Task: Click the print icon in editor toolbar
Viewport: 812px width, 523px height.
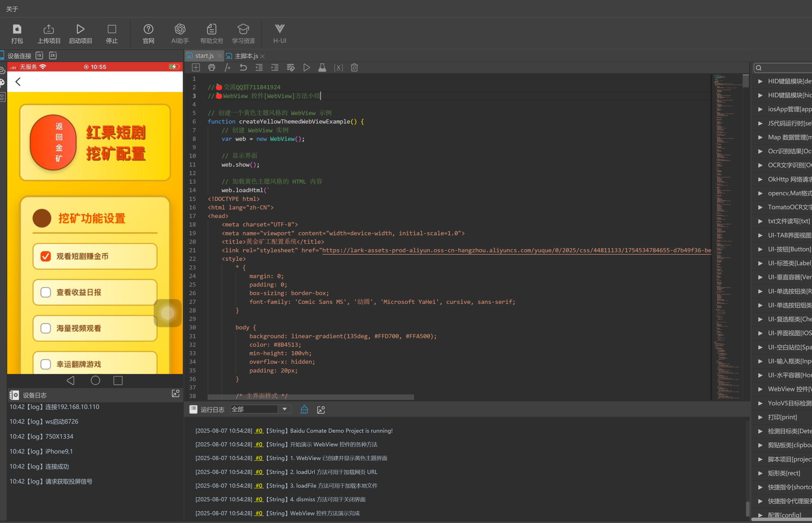Action: click(212, 68)
